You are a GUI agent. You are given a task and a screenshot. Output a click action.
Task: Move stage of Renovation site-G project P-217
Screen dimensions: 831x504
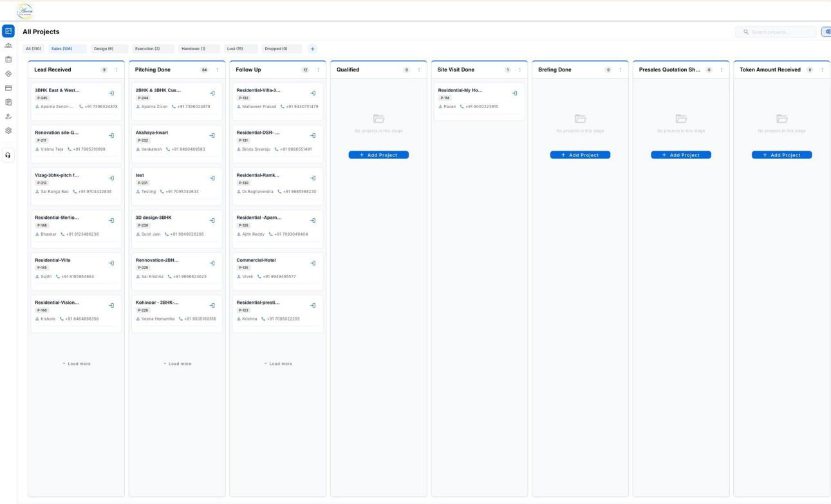tap(111, 135)
